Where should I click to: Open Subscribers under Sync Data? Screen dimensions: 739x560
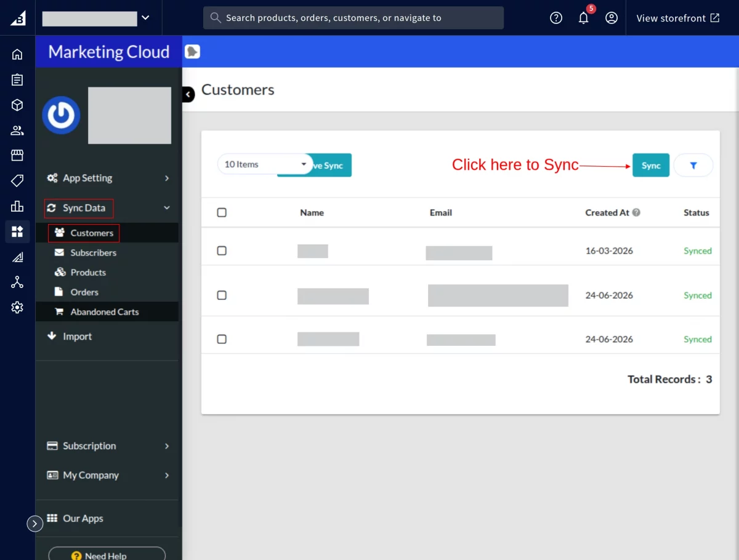click(93, 252)
